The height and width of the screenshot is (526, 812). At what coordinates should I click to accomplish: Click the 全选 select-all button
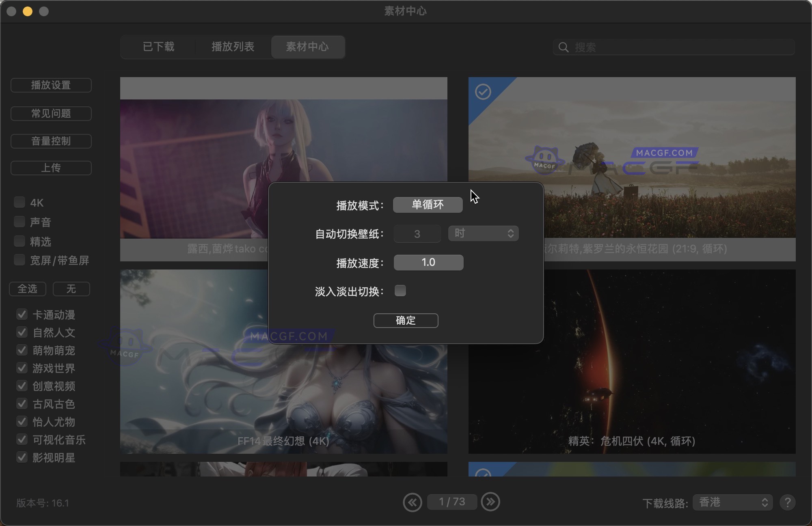coord(27,289)
